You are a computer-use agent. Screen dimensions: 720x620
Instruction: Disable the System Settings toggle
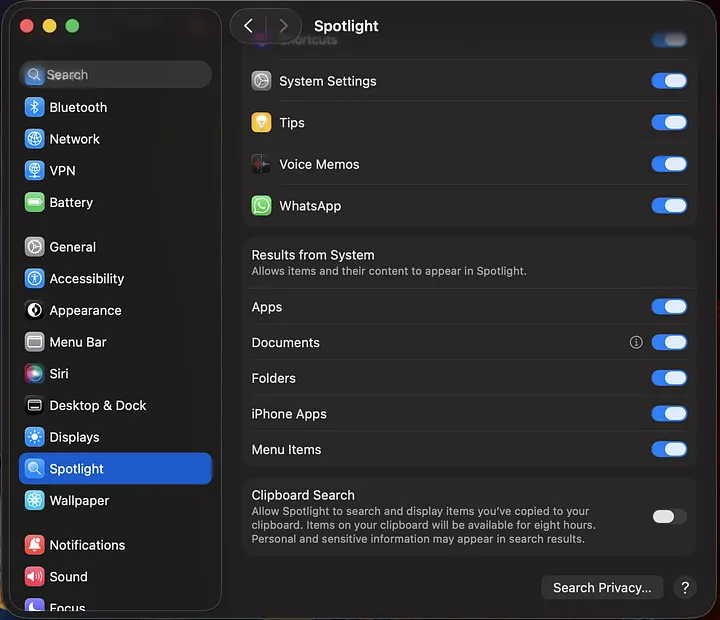(669, 81)
